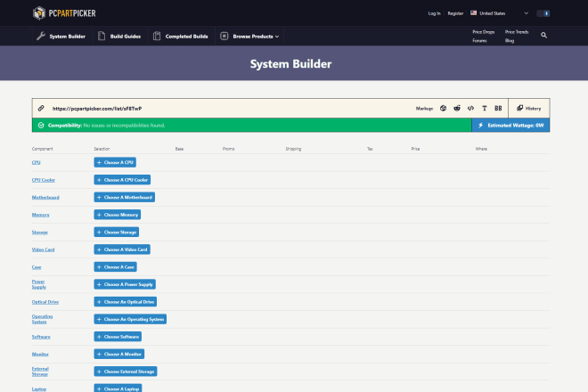Open Build Guides nav item
Image resolution: width=588 pixels, height=392 pixels.
[119, 37]
